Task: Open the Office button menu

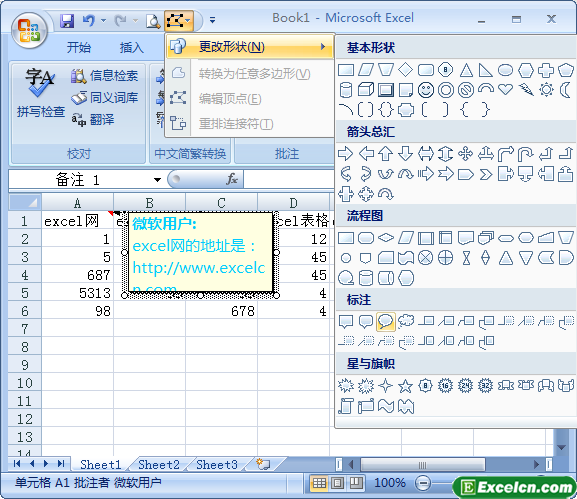Action: [x=29, y=31]
